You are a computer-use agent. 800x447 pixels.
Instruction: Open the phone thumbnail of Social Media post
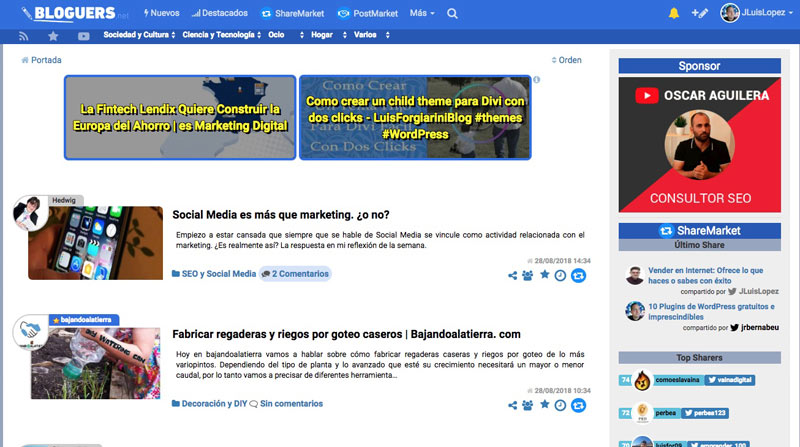point(96,243)
